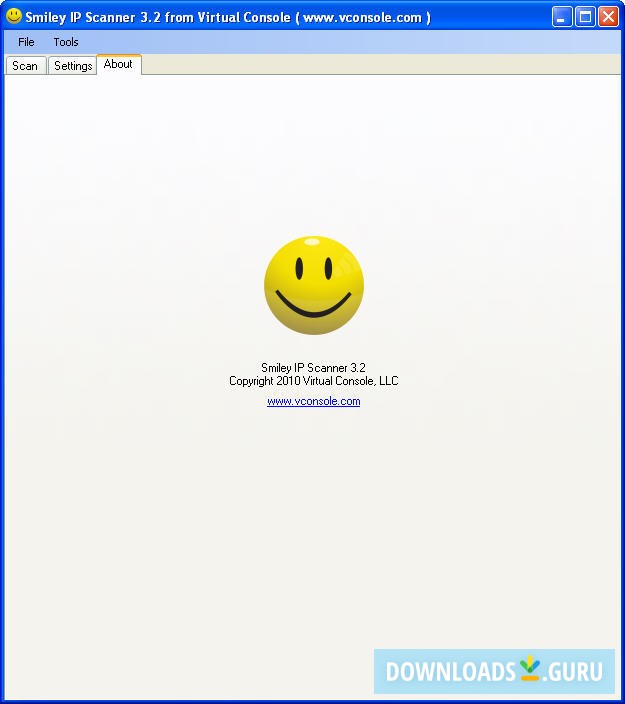Image resolution: width=625 pixels, height=704 pixels.
Task: Select the About tab
Action: pos(119,64)
